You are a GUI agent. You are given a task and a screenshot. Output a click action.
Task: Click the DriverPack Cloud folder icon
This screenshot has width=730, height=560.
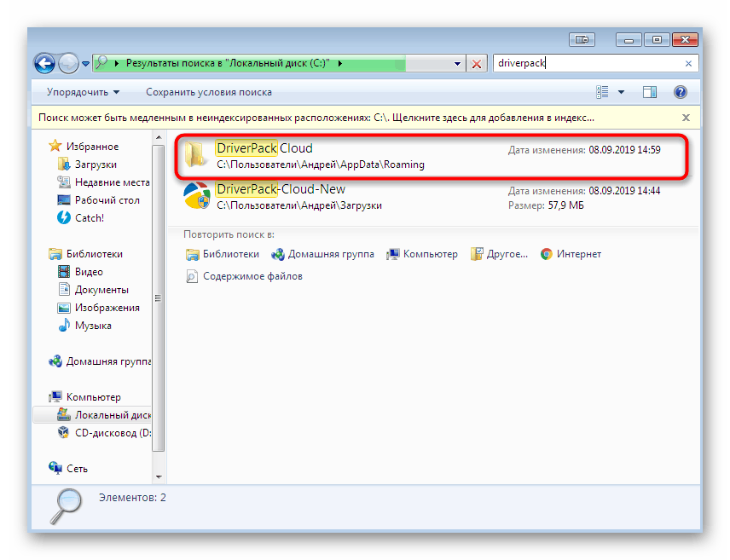[195, 154]
